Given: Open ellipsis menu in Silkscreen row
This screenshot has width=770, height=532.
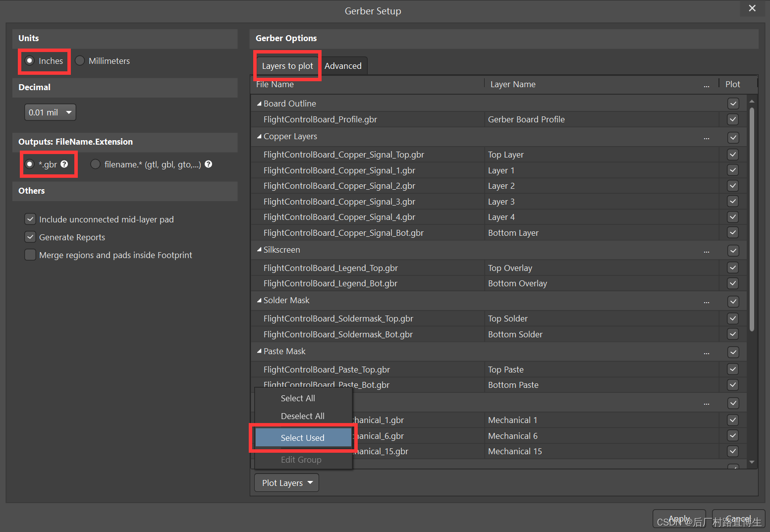Looking at the screenshot, I should click(x=706, y=251).
